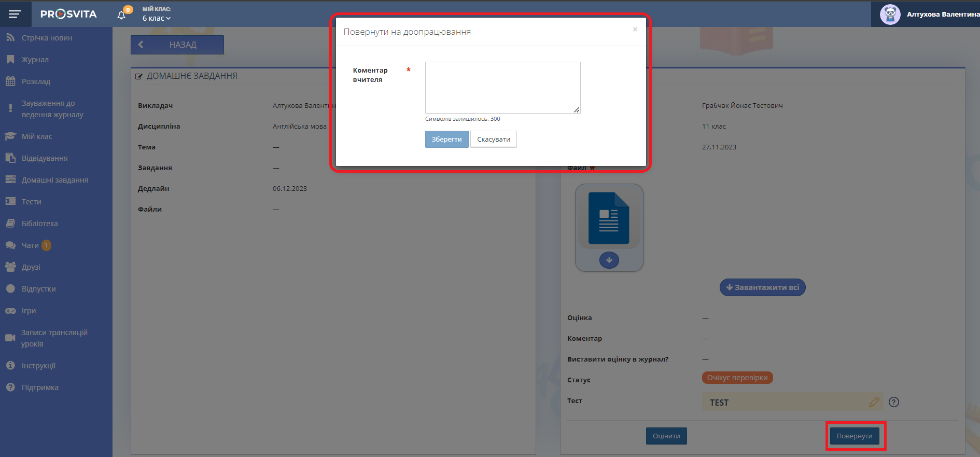Close the modal with the X icon

click(635, 30)
